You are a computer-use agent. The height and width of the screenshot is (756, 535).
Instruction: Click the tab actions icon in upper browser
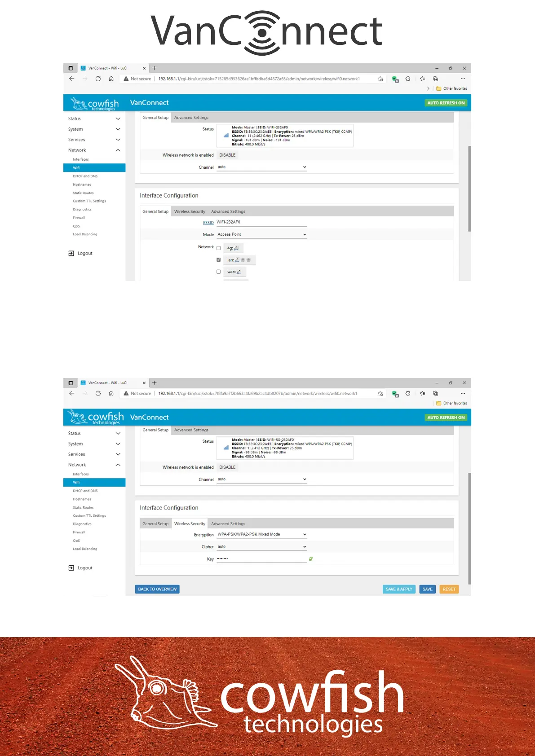(x=71, y=68)
